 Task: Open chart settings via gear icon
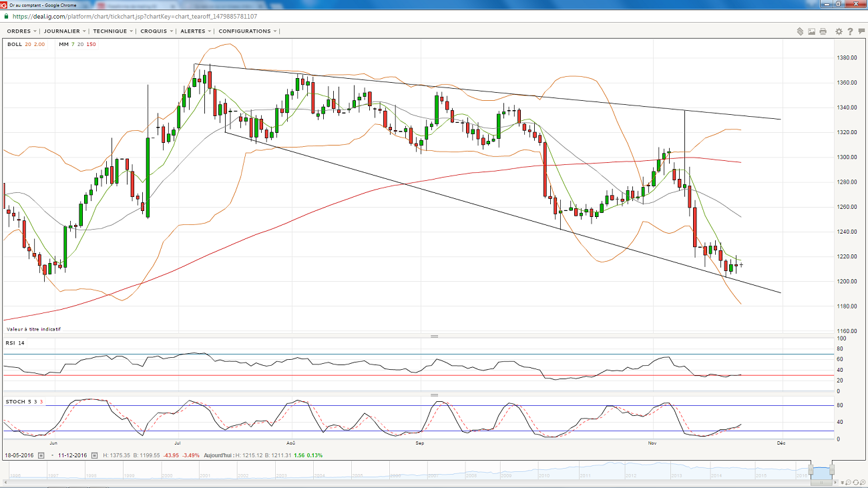[x=839, y=31]
